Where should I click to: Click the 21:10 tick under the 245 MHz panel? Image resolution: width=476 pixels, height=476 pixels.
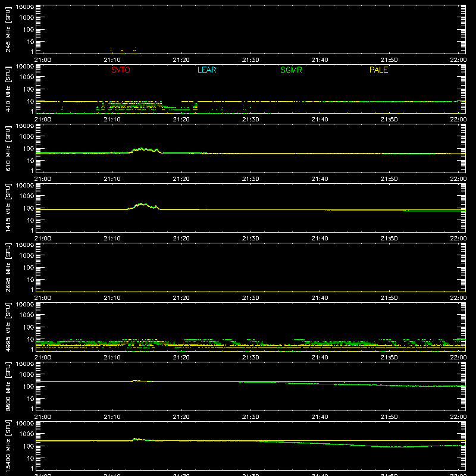pyautogui.click(x=112, y=60)
